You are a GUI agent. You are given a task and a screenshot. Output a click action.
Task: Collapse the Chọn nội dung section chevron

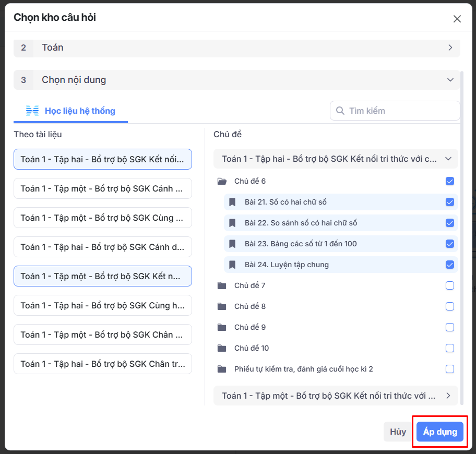[450, 80]
